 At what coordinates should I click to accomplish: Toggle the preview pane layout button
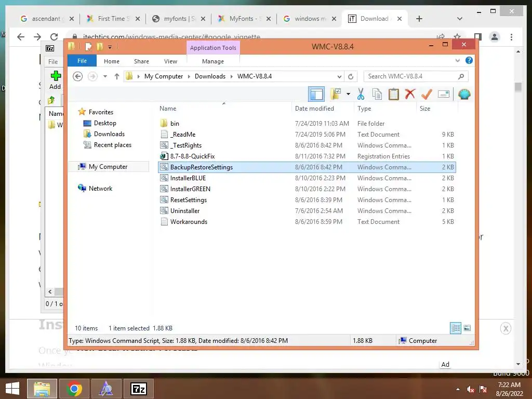[316, 95]
